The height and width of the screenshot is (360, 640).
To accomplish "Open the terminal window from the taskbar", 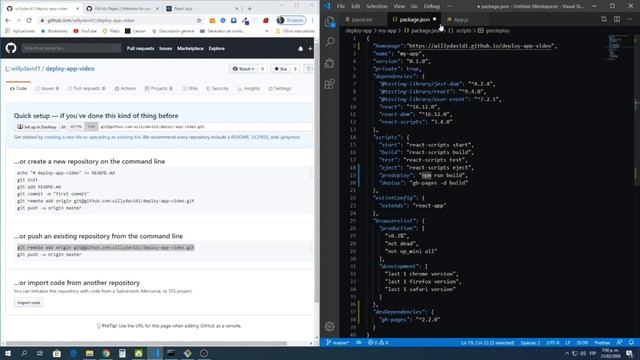I will click(171, 353).
